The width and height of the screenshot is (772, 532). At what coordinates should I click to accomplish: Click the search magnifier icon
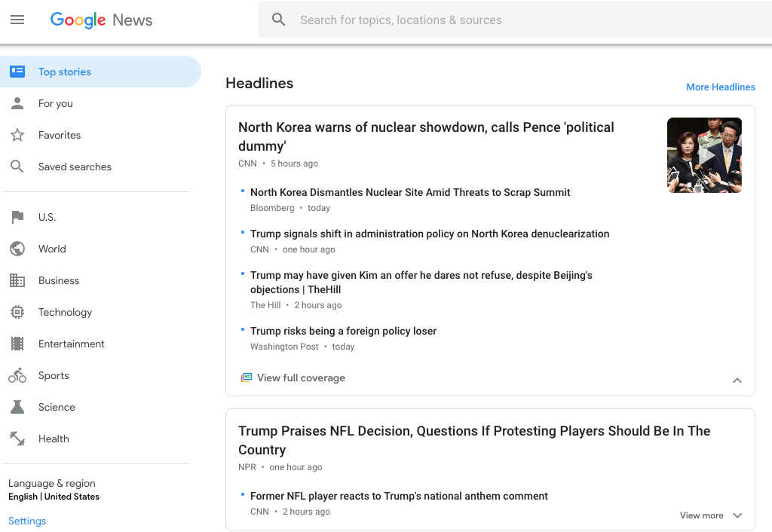click(x=279, y=20)
